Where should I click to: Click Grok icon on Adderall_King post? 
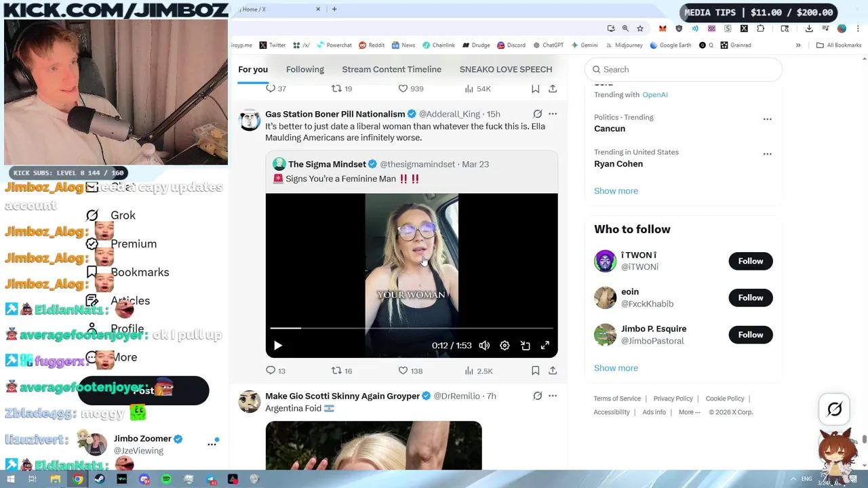point(537,114)
